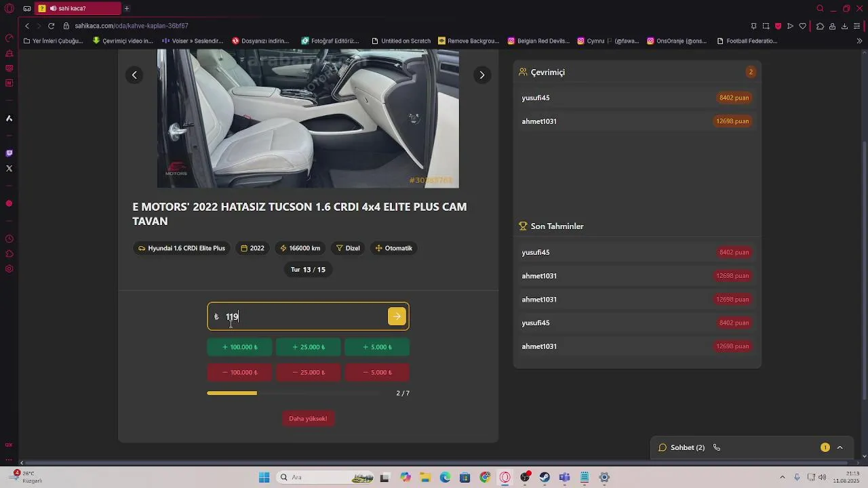Click online count badge 2

click(x=751, y=72)
